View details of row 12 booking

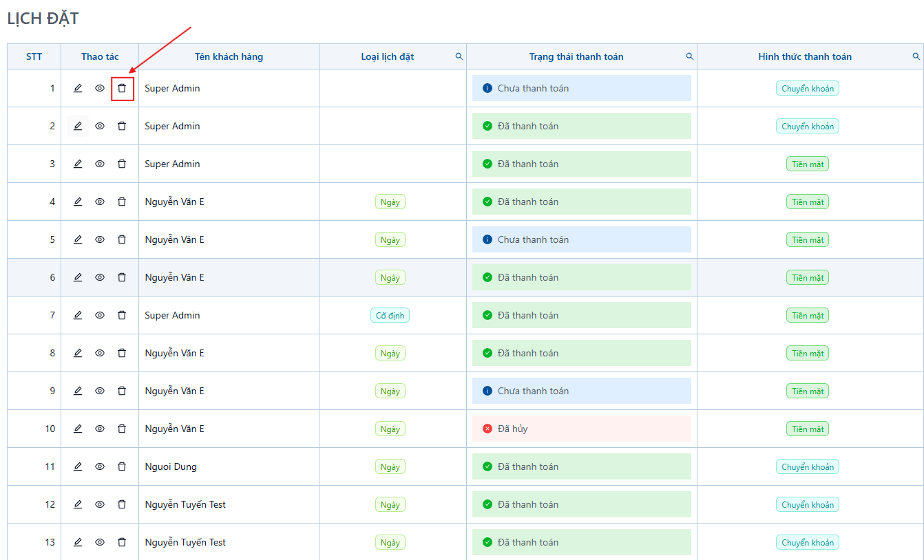pyautogui.click(x=100, y=504)
